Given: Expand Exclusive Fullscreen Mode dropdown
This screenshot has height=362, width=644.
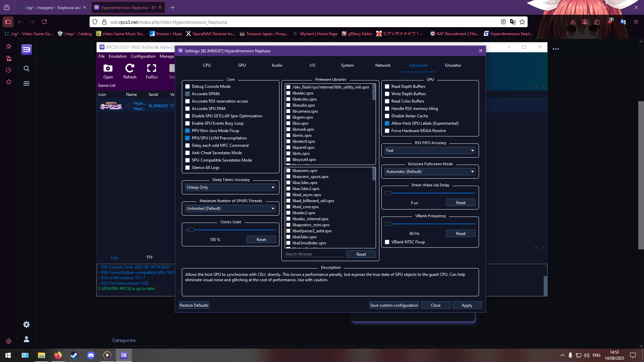Looking at the screenshot, I should point(430,172).
